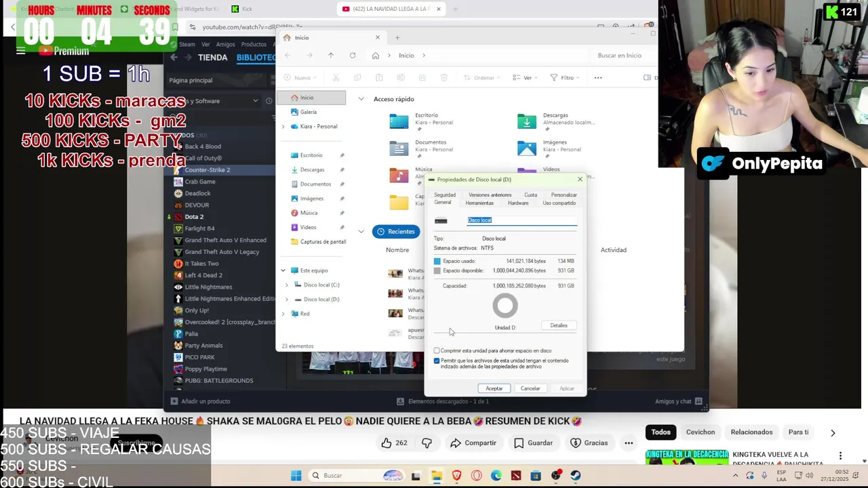This screenshot has height=488, width=868.
Task: Collapse the Este equipo tree node
Action: coord(283,270)
